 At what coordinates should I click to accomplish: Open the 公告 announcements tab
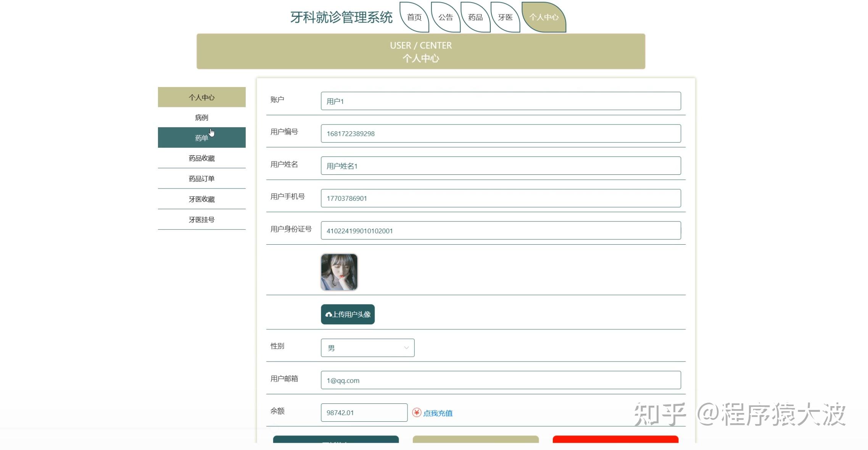pos(445,17)
